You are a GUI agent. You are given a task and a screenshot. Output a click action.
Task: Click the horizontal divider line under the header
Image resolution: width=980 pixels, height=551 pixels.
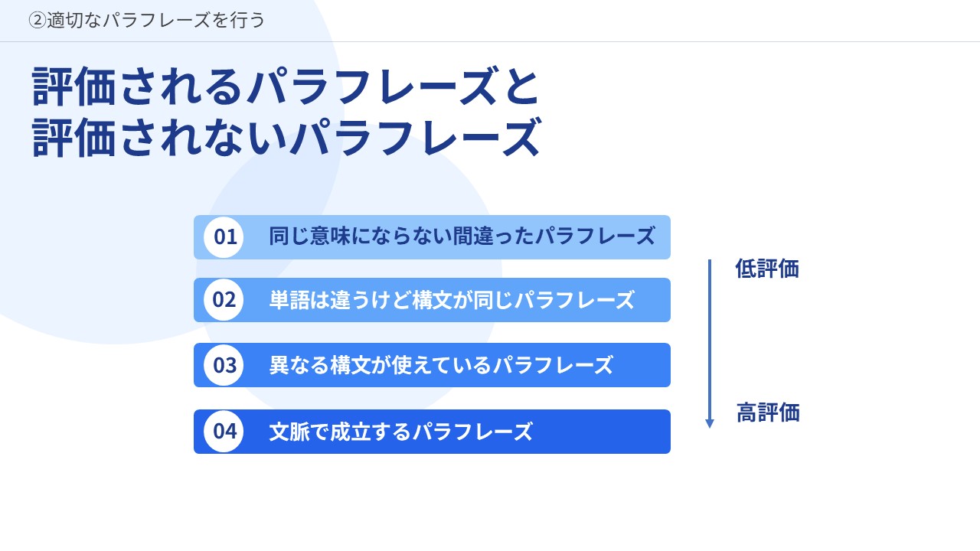(x=612, y=41)
